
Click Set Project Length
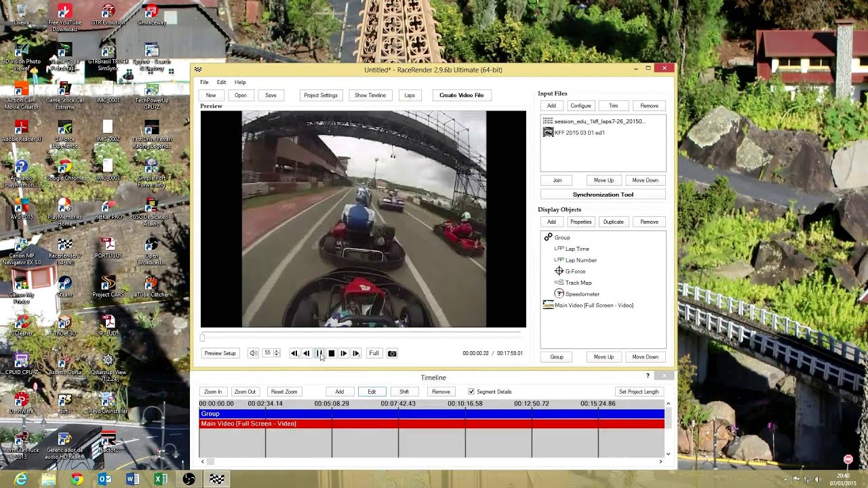639,392
